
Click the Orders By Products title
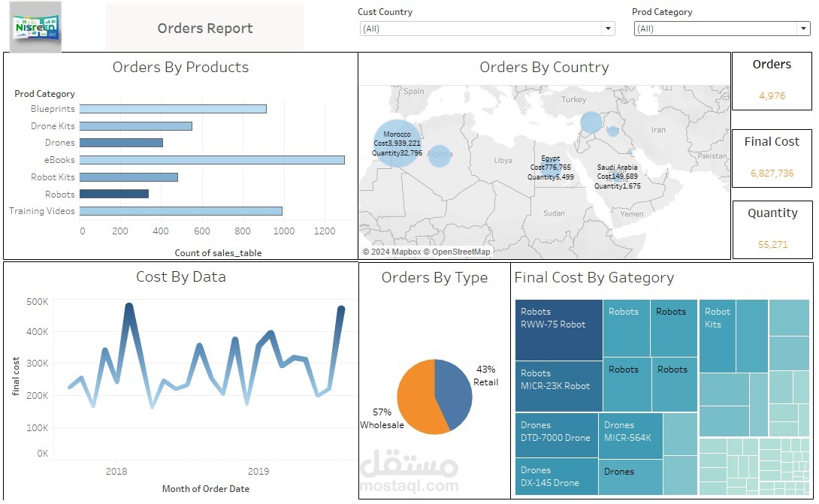181,67
